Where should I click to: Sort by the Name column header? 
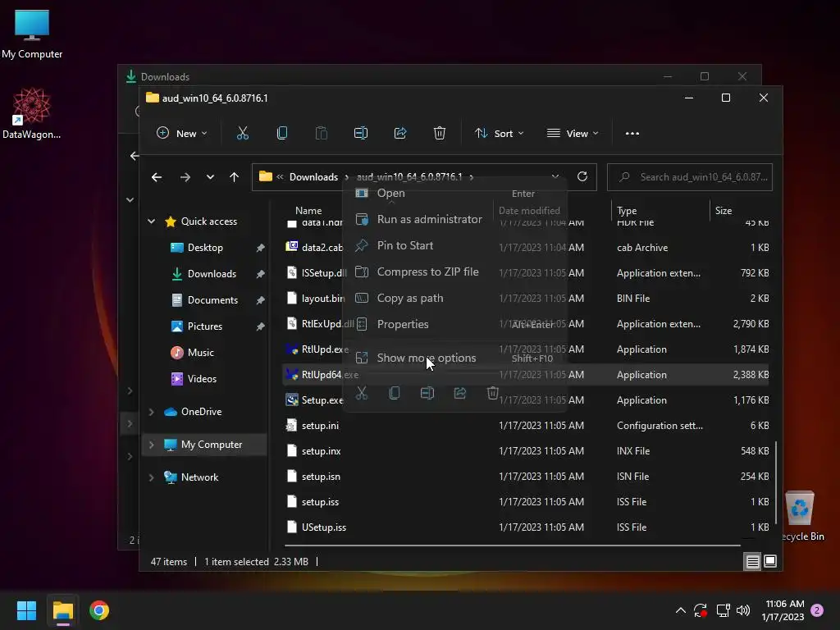308,211
